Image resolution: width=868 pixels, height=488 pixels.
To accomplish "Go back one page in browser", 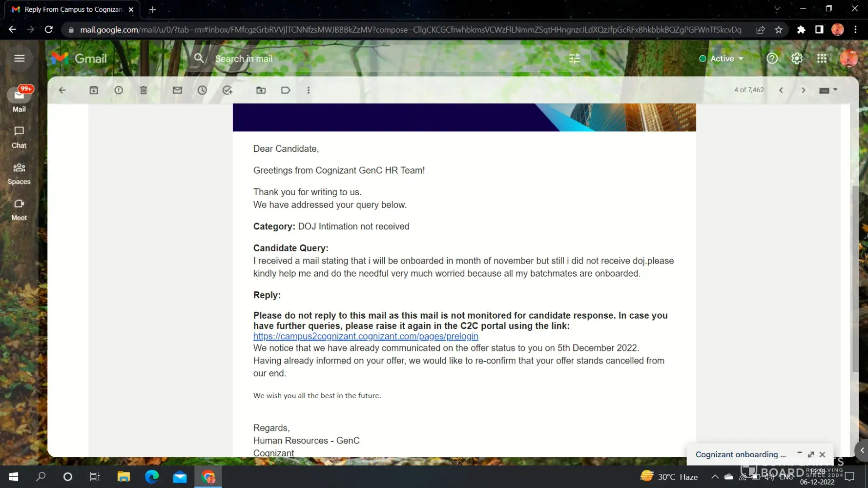I will click(x=12, y=30).
